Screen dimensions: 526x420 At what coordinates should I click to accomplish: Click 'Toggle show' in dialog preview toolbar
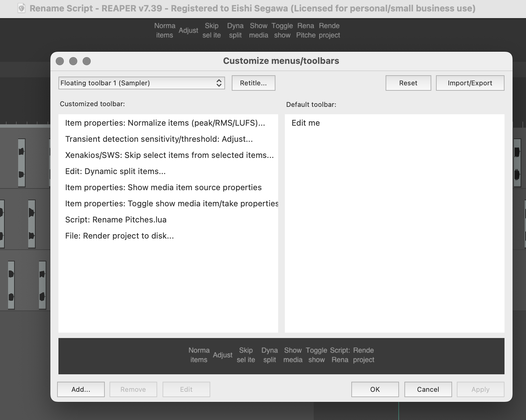tap(316, 355)
